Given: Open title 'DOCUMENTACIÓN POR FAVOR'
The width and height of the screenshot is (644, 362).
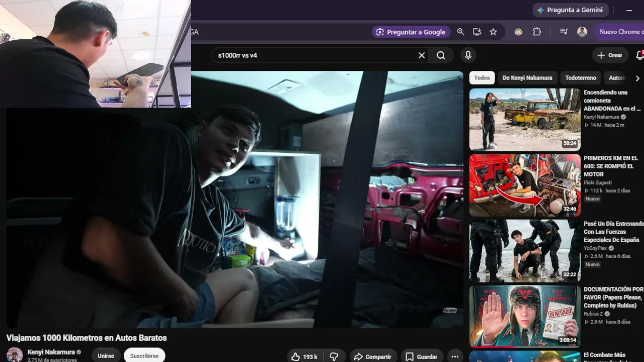Looking at the screenshot, I should point(614,297).
